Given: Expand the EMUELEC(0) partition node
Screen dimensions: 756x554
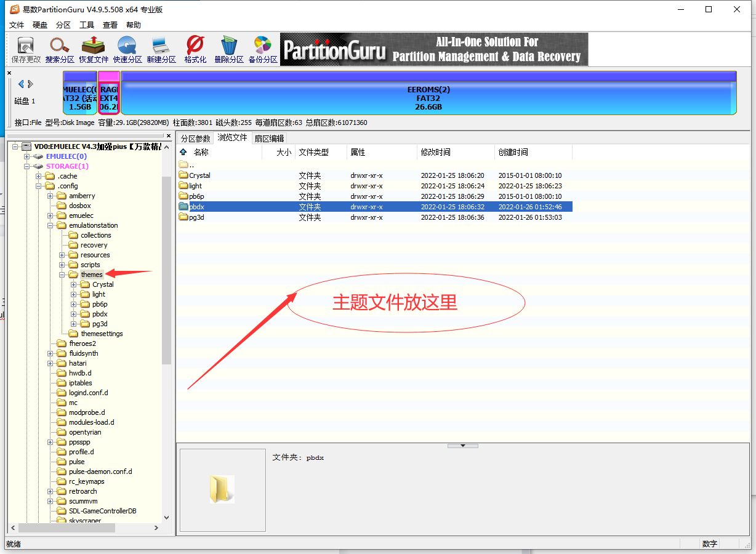Looking at the screenshot, I should pos(27,156).
